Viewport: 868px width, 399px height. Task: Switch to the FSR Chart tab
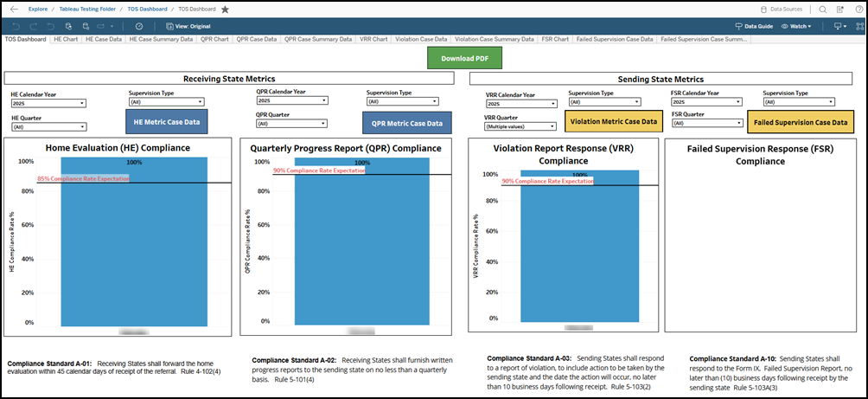click(x=555, y=39)
